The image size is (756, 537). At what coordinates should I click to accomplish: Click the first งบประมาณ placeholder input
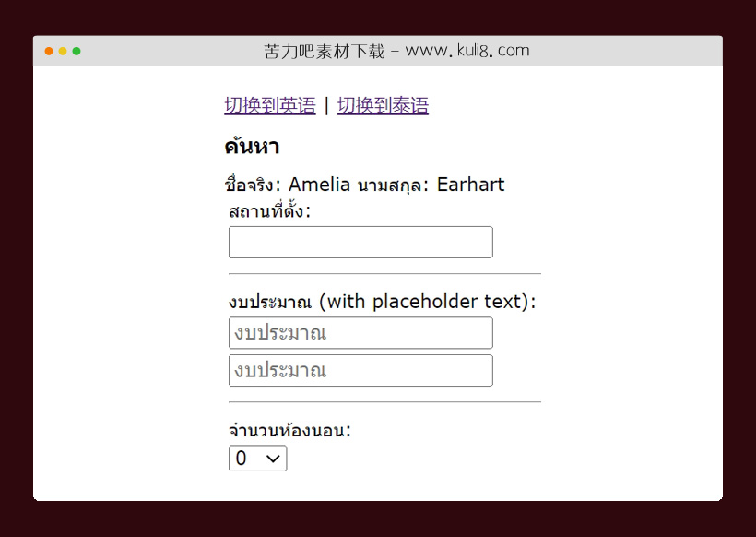coord(360,333)
